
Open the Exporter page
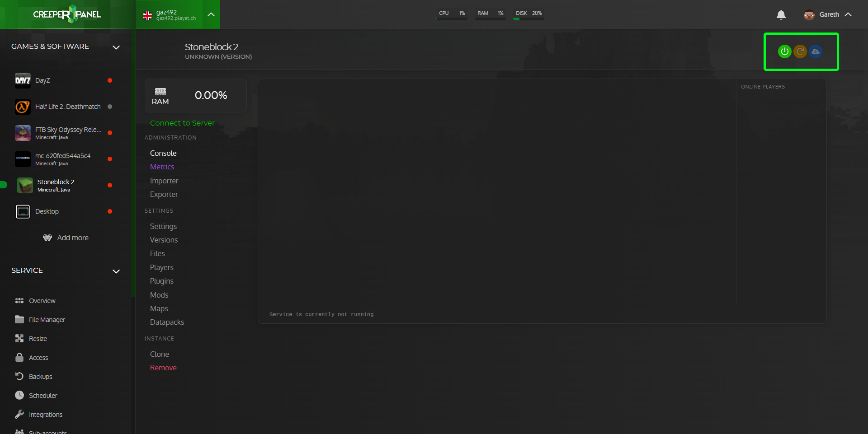pos(164,194)
